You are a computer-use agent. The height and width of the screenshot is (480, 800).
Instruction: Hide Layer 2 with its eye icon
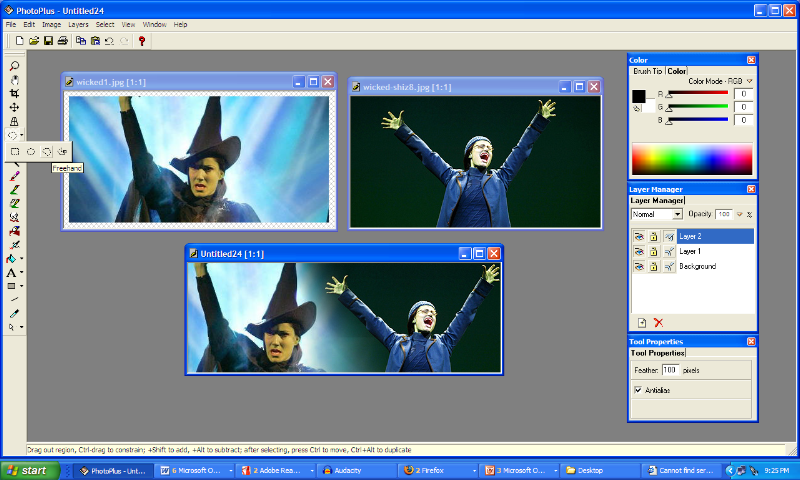tap(639, 236)
